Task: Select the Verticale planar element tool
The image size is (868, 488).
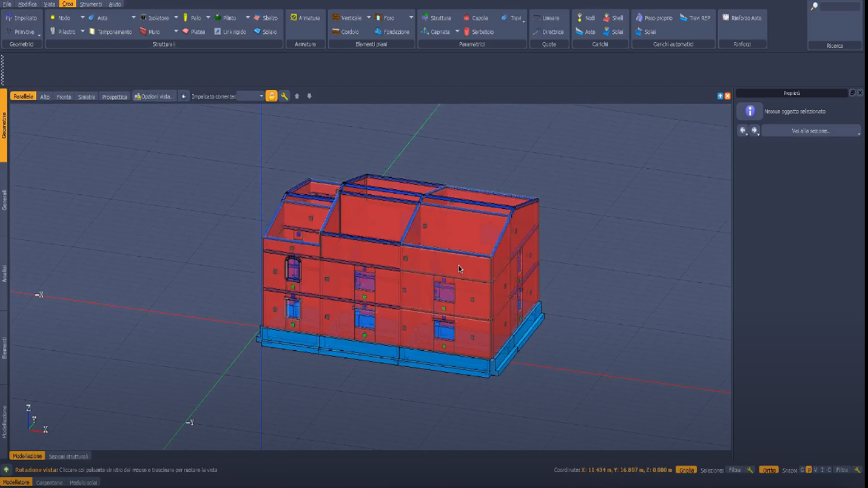Action: [347, 18]
